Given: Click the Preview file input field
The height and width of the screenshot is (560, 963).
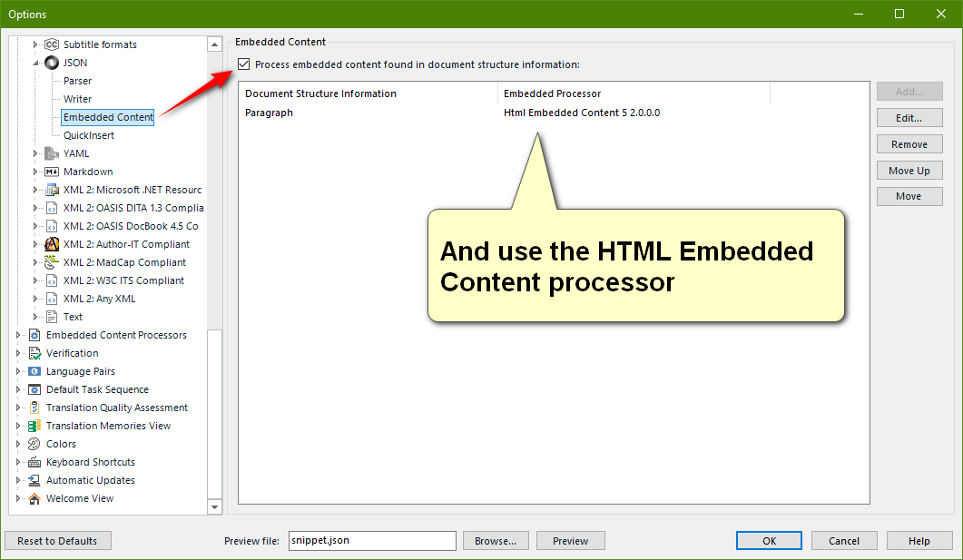Looking at the screenshot, I should [372, 541].
